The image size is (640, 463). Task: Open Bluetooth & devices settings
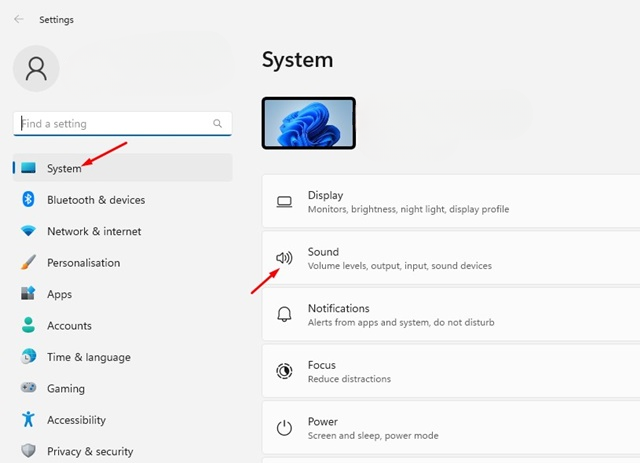click(122, 200)
